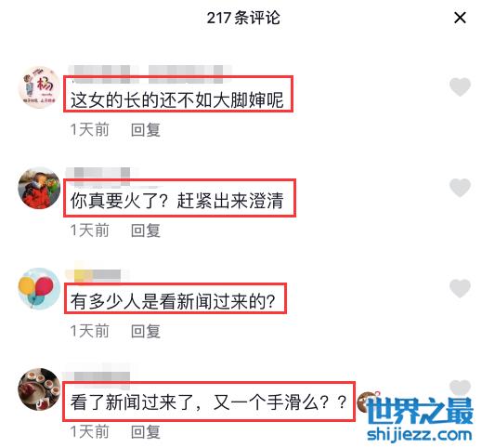
Task: Select the comment text 你真要火了？赶紧出来澄清
Action: click(177, 201)
